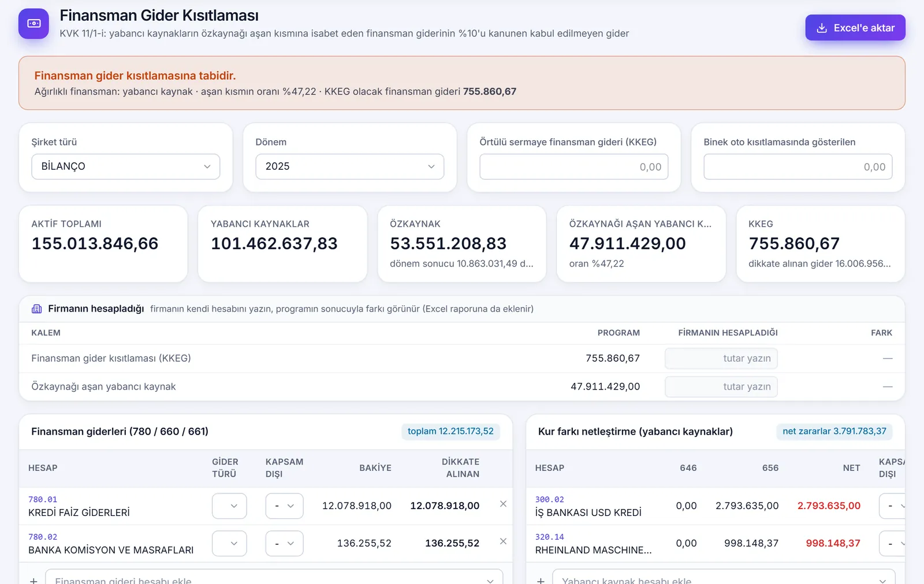Click the Finansman gider kısıtlamasına tabidir warning heading
This screenshot has width=924, height=584.
(135, 76)
